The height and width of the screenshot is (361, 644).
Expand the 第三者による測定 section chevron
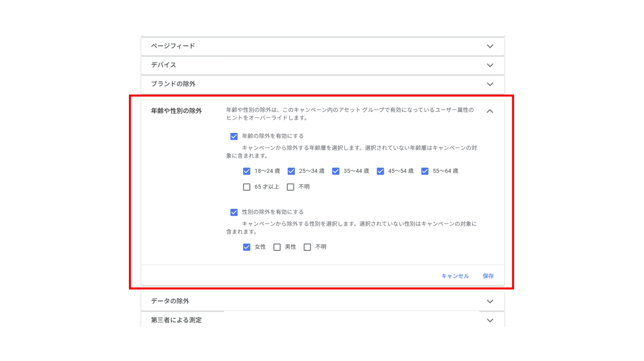(490, 321)
